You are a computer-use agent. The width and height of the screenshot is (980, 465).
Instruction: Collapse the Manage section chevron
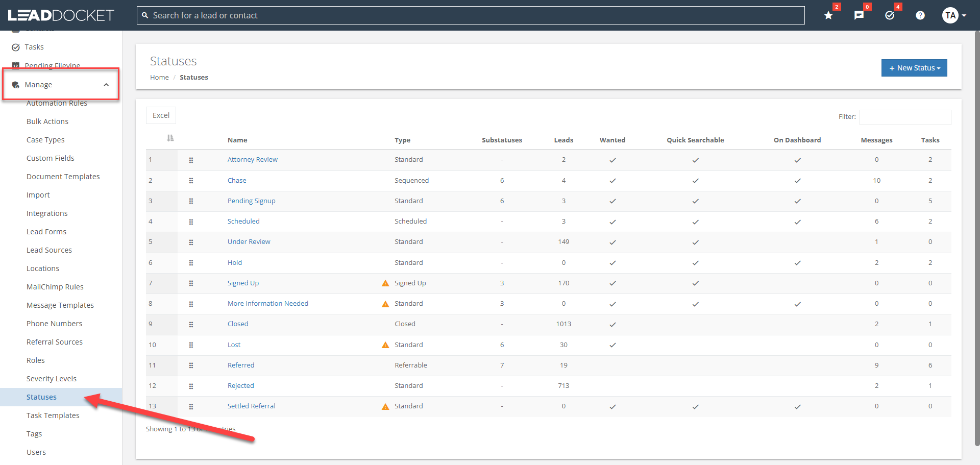(x=106, y=84)
